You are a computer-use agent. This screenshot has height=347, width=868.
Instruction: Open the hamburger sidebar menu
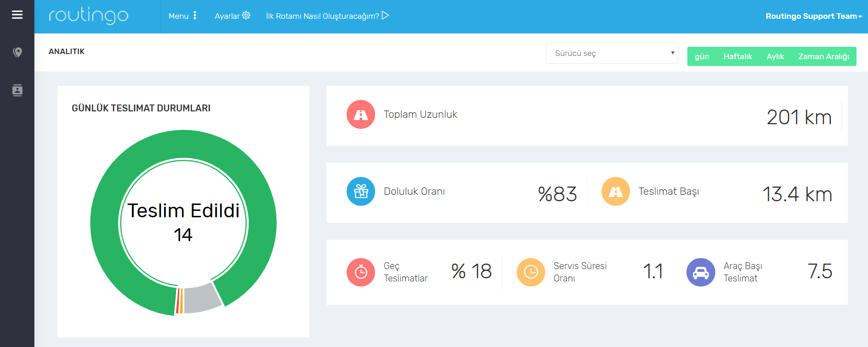tap(17, 15)
